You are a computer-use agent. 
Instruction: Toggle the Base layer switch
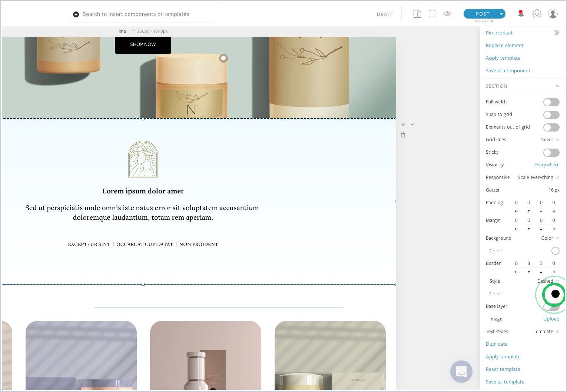(x=551, y=307)
